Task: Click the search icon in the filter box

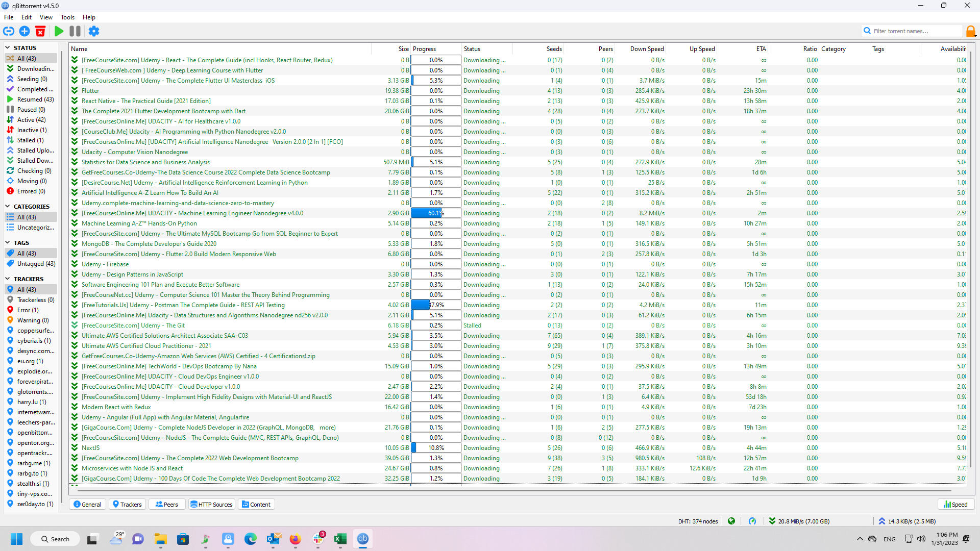Action: pos(867,31)
